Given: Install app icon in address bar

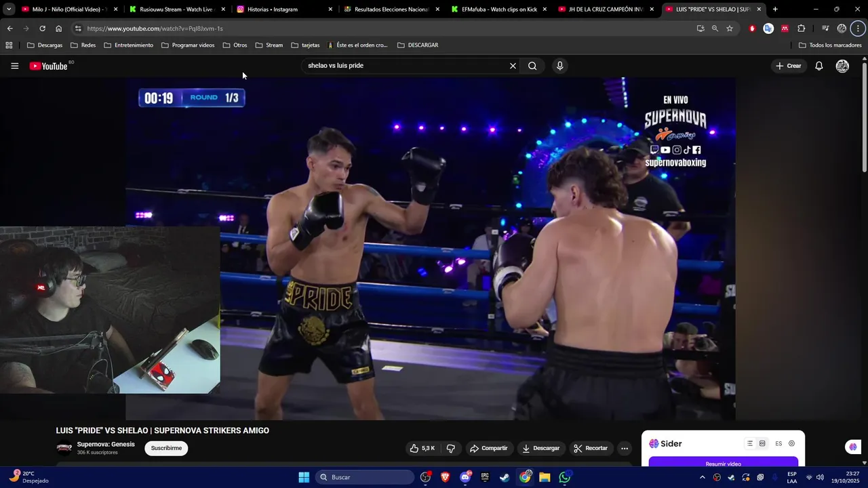Looking at the screenshot, I should 701,28.
